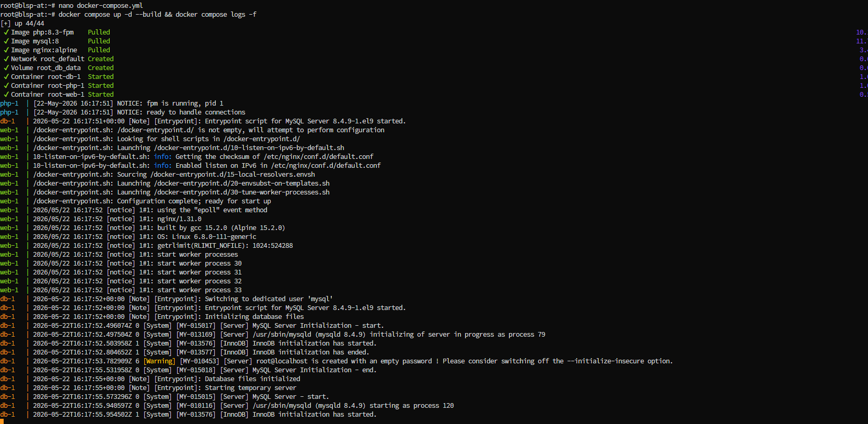
Task: Click the first php-1 log prefix
Action: pos(9,104)
